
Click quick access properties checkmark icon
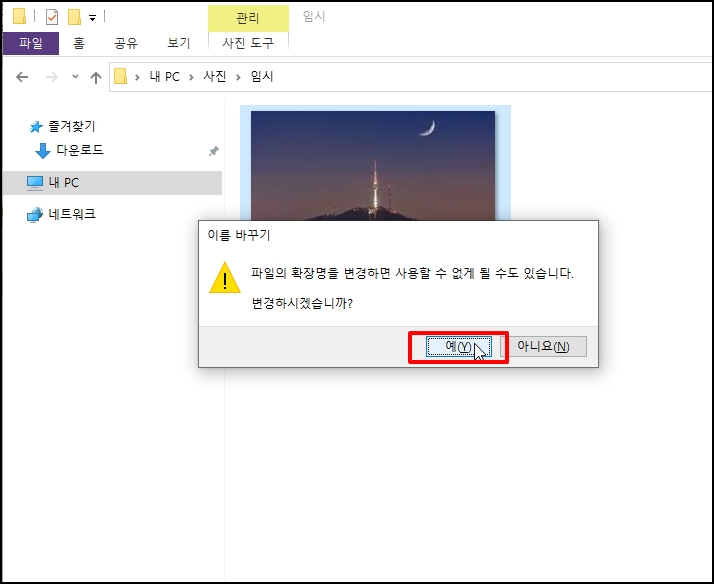pyautogui.click(x=52, y=17)
